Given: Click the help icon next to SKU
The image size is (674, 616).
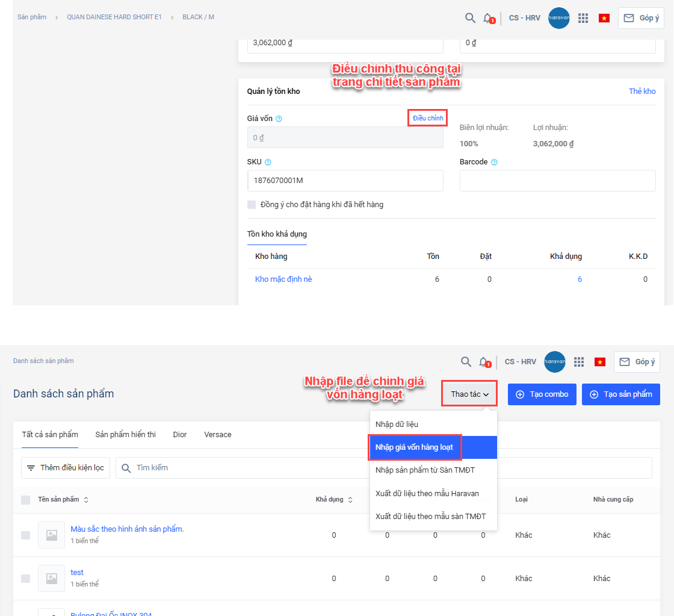Looking at the screenshot, I should click(268, 162).
